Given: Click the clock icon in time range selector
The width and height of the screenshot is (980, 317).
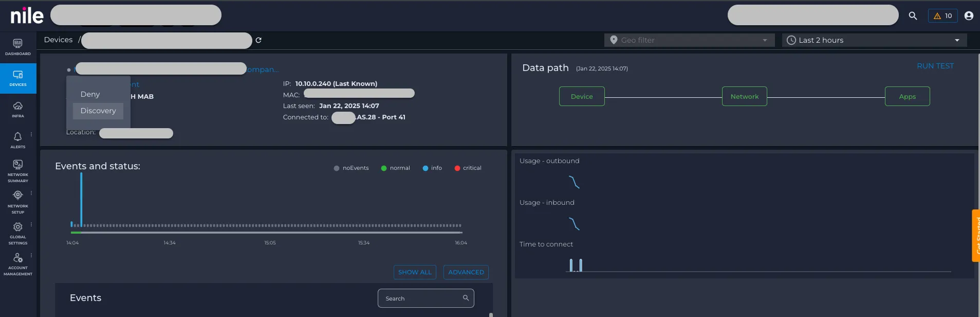Looking at the screenshot, I should pyautogui.click(x=791, y=40).
